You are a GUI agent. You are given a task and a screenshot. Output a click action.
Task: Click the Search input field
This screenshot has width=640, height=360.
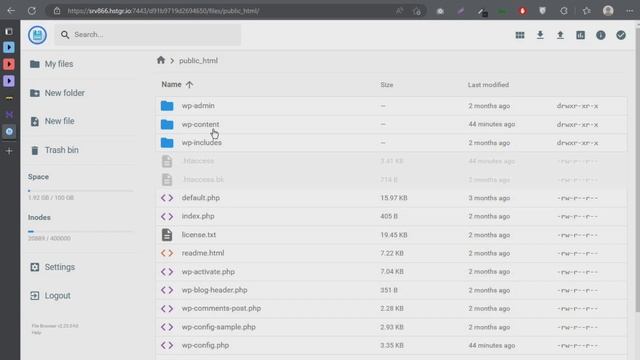pyautogui.click(x=148, y=35)
